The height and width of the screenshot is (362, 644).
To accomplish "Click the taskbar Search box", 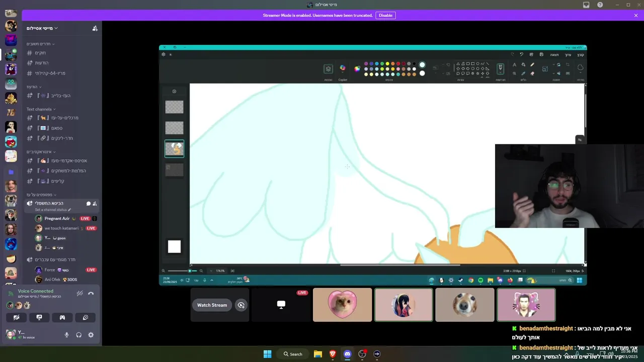I will click(x=292, y=354).
